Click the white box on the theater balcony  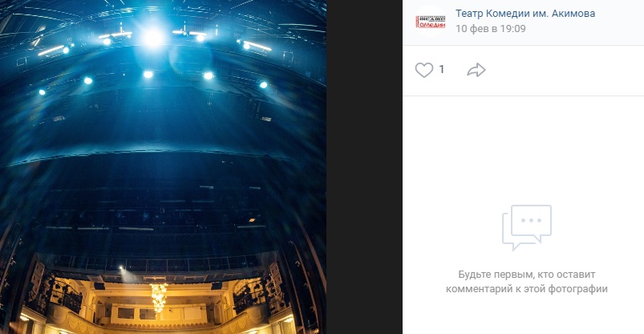click(x=158, y=313)
